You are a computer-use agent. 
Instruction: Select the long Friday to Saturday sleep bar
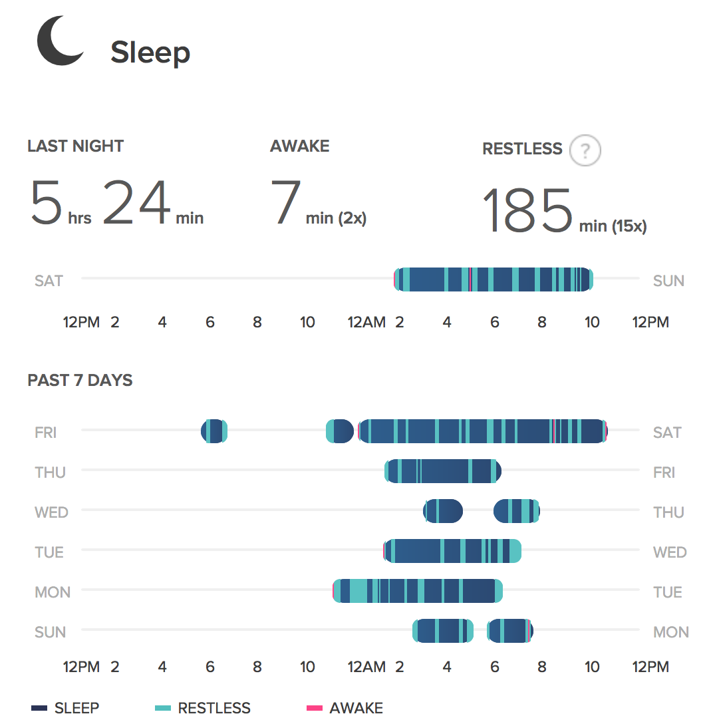point(482,431)
